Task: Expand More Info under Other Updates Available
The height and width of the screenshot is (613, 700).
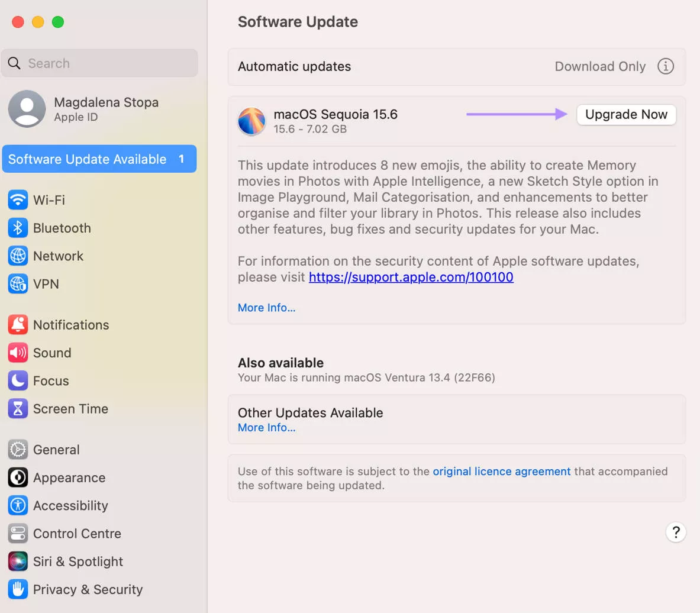Action: 266,427
